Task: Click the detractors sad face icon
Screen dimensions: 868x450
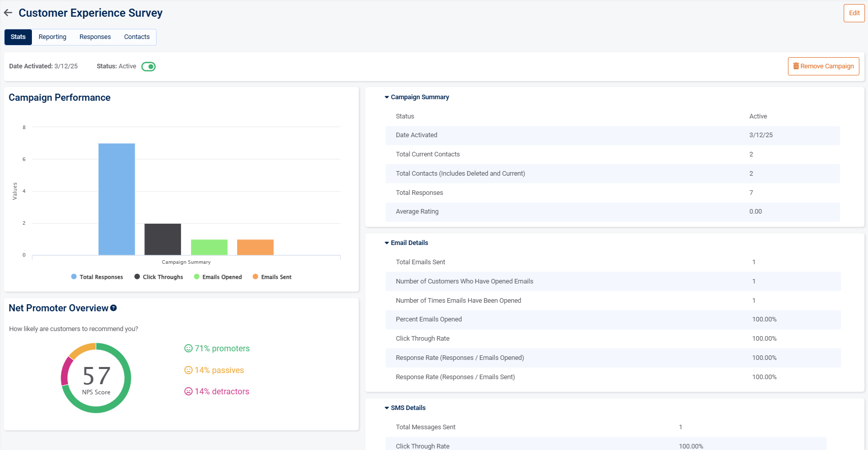Action: pyautogui.click(x=188, y=391)
